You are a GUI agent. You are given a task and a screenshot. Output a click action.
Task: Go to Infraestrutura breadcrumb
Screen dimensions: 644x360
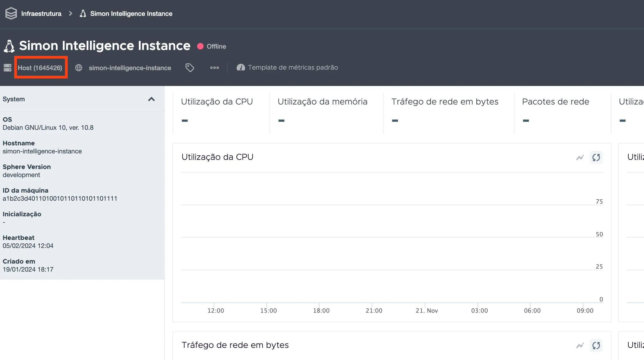(x=41, y=14)
